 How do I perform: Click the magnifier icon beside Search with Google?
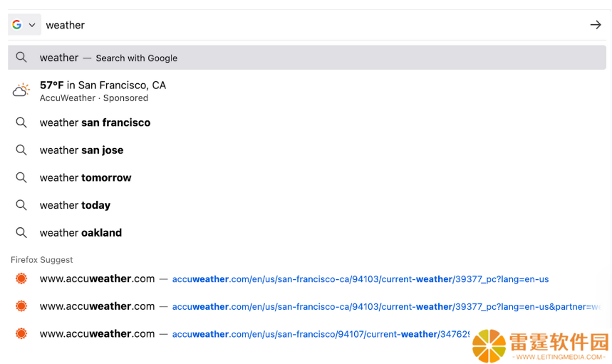(x=21, y=58)
